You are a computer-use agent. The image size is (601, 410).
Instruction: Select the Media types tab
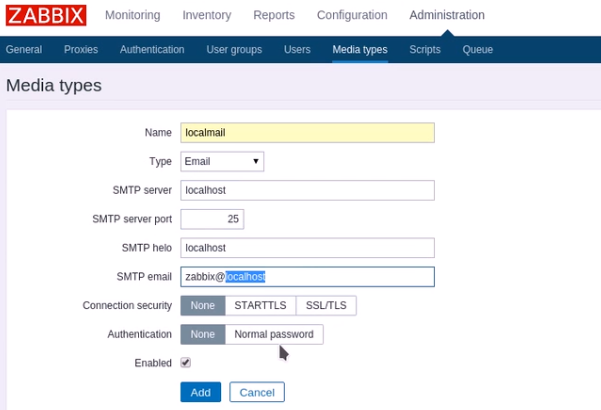[x=360, y=49]
